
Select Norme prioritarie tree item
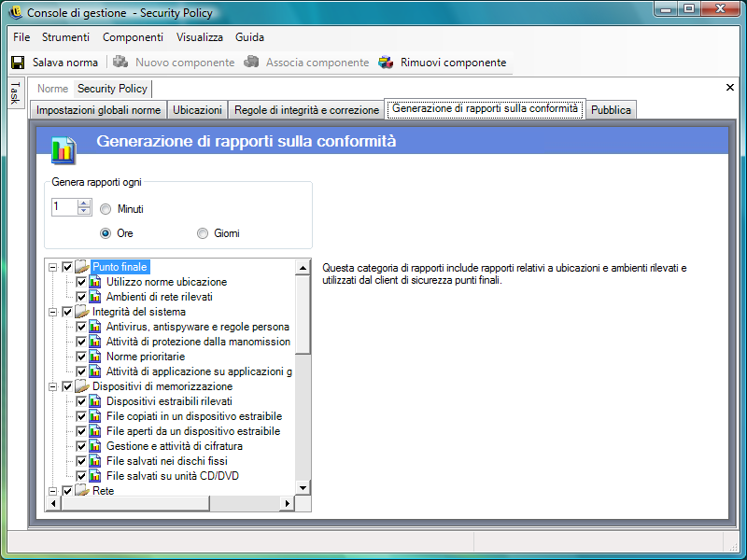(146, 357)
